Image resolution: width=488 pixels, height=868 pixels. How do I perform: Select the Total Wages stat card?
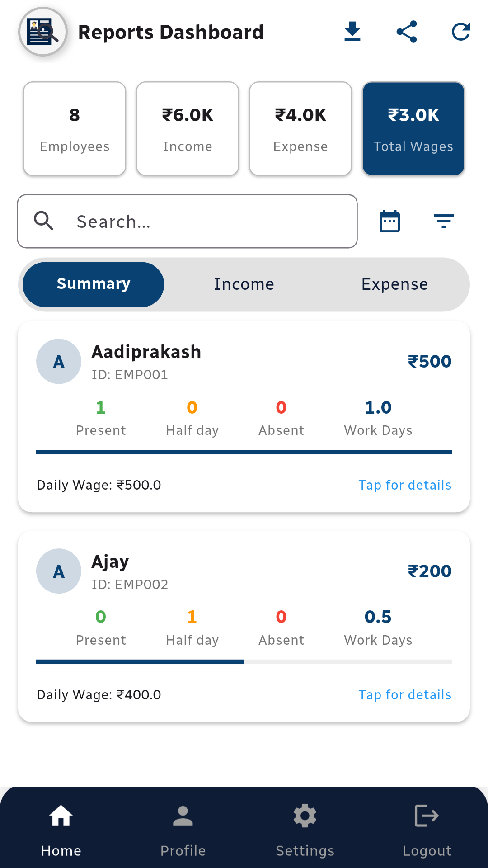click(413, 128)
